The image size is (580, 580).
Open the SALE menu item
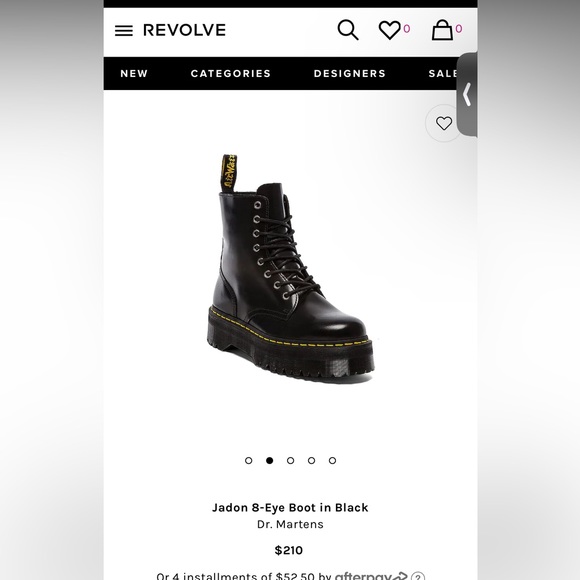[443, 73]
